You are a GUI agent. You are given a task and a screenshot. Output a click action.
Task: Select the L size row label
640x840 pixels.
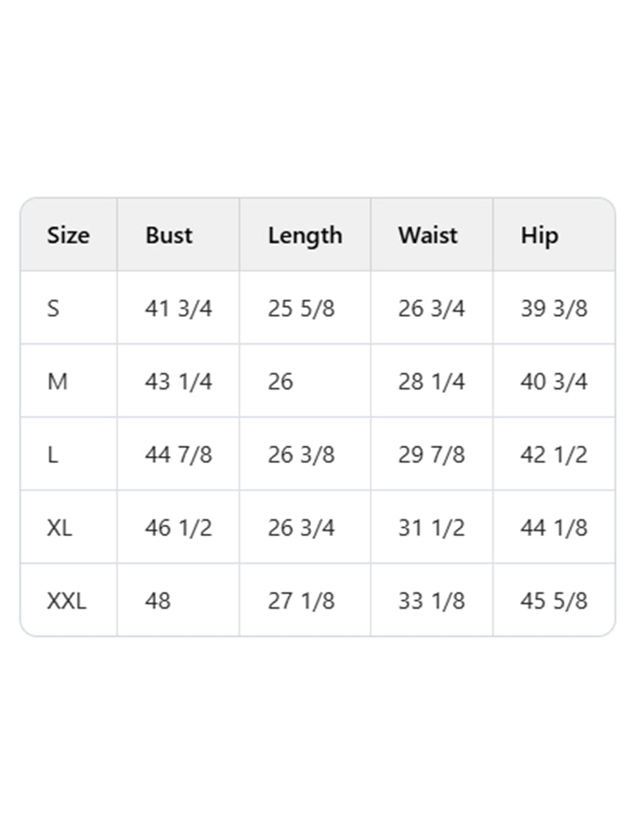point(53,454)
